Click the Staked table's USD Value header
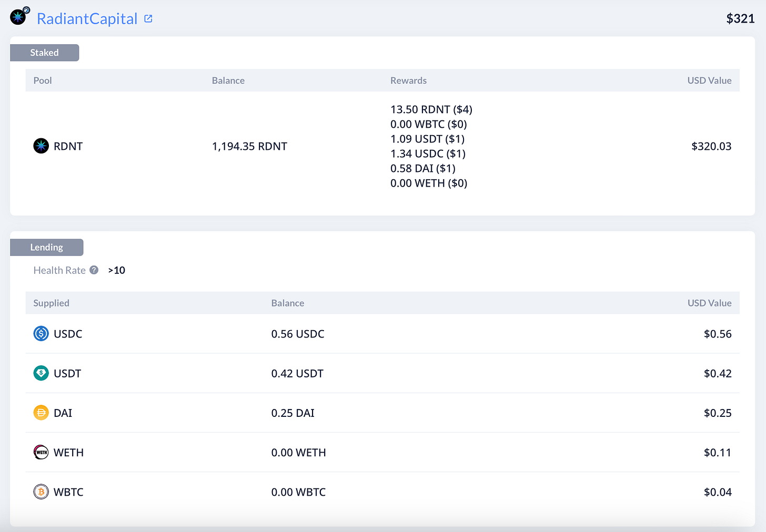This screenshot has width=766, height=532. pos(709,80)
